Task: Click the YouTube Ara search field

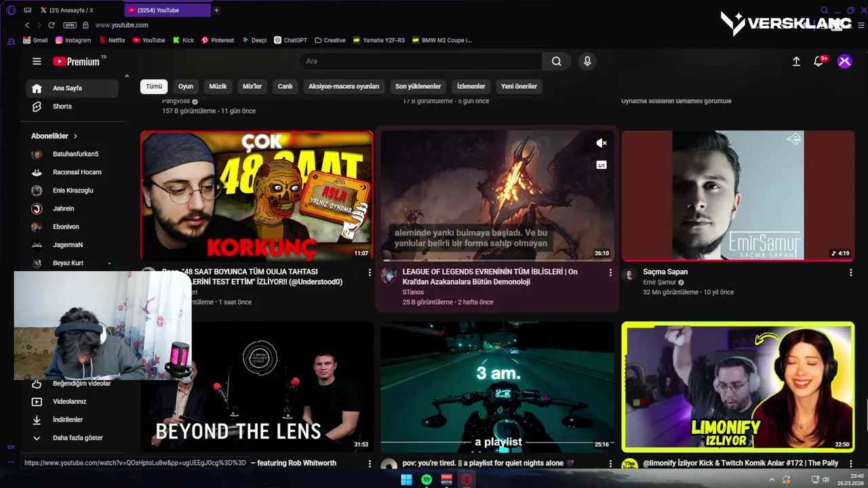Action: (420, 61)
